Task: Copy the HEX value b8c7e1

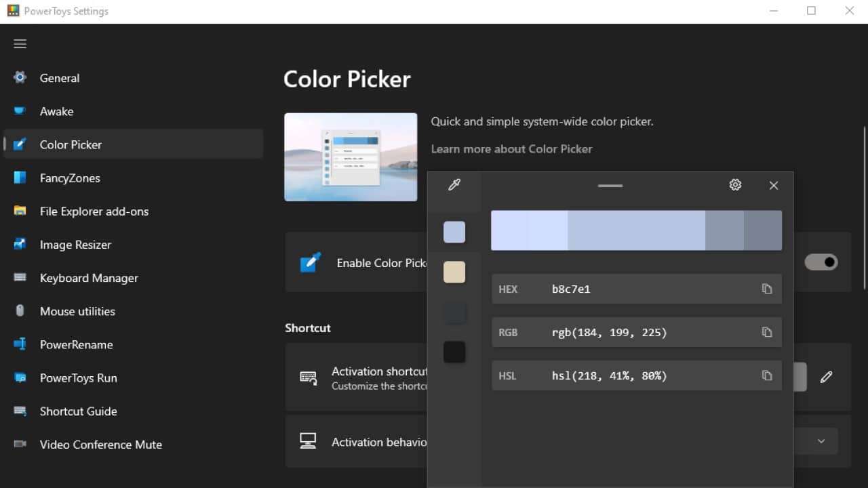Action: 767,289
